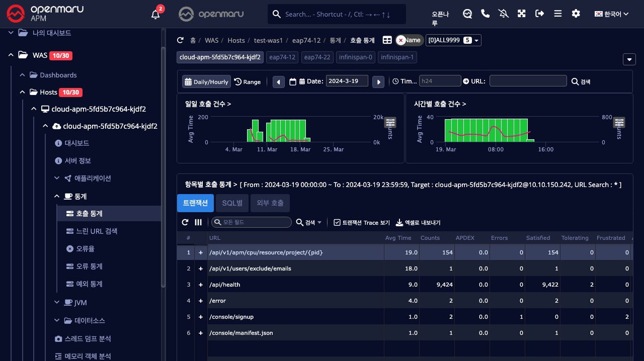Refresh the transaction table with reload icon
This screenshot has height=361, width=644.
[185, 222]
